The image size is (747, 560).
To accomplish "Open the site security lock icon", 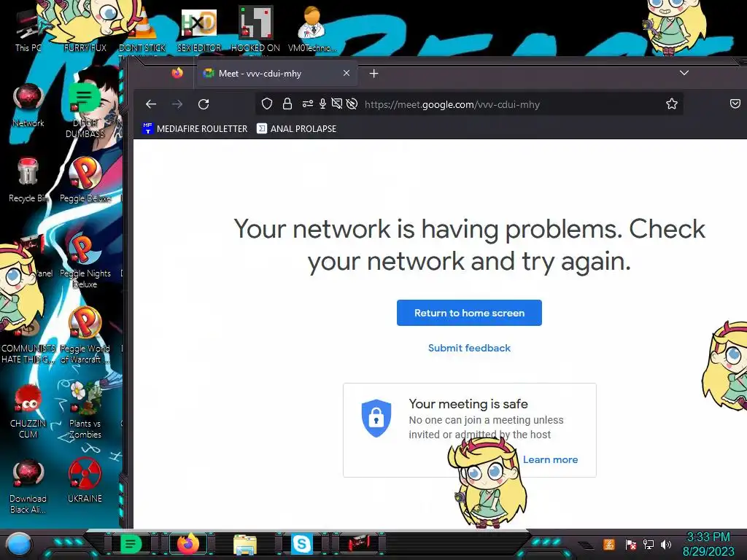I will (x=287, y=104).
